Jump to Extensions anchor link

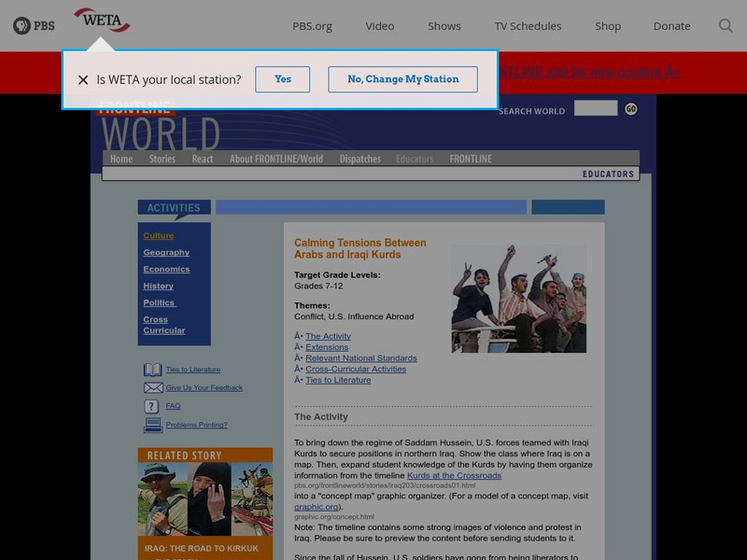point(327,347)
